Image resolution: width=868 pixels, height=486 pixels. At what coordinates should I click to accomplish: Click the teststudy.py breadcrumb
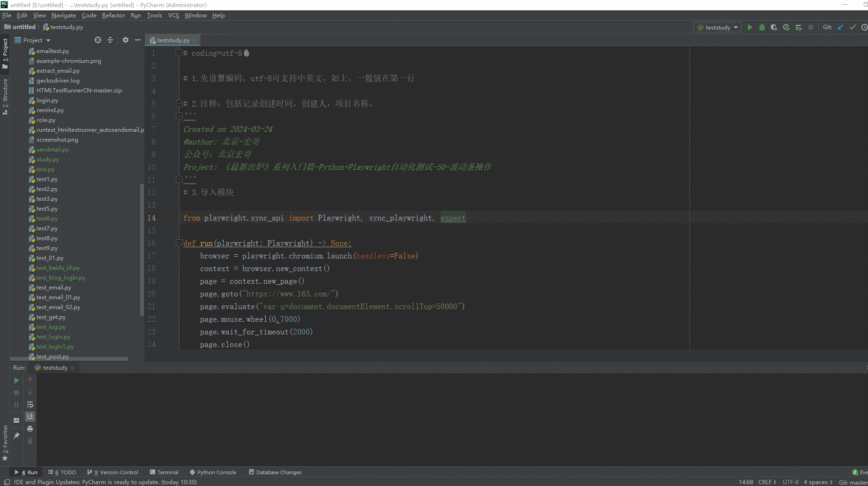63,27
